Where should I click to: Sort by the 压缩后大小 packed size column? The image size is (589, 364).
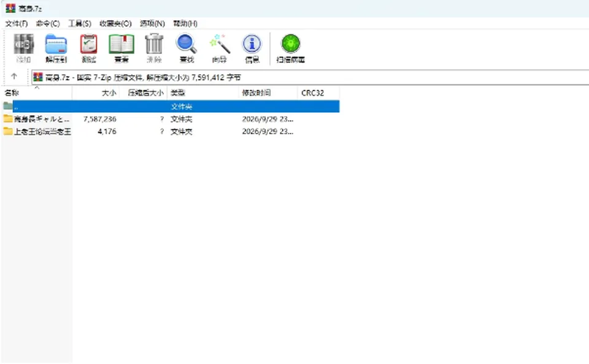point(144,93)
